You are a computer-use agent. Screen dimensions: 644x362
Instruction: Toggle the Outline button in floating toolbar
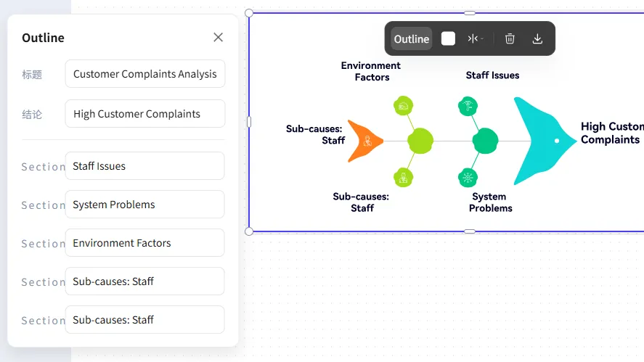[411, 38]
